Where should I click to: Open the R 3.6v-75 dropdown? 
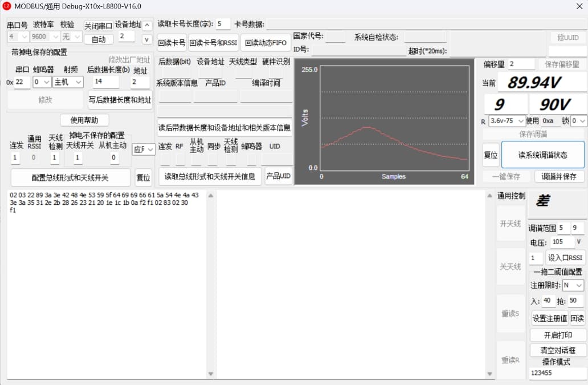click(x=507, y=121)
